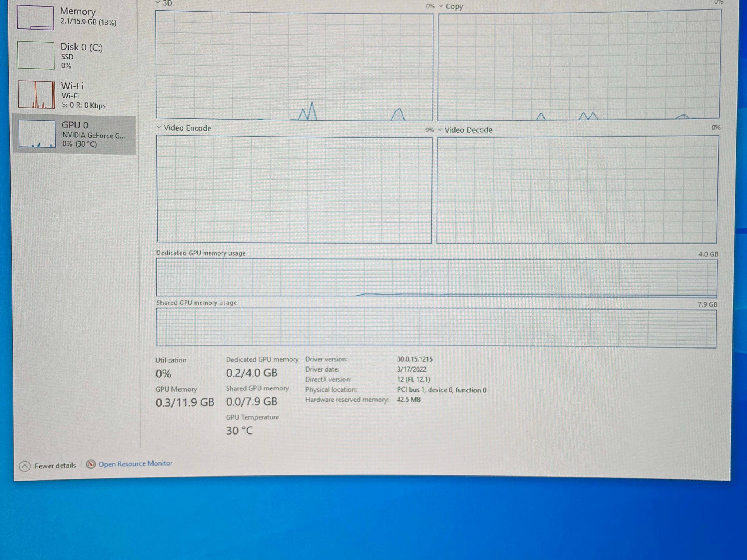Open Resource Monitor link

(x=135, y=464)
